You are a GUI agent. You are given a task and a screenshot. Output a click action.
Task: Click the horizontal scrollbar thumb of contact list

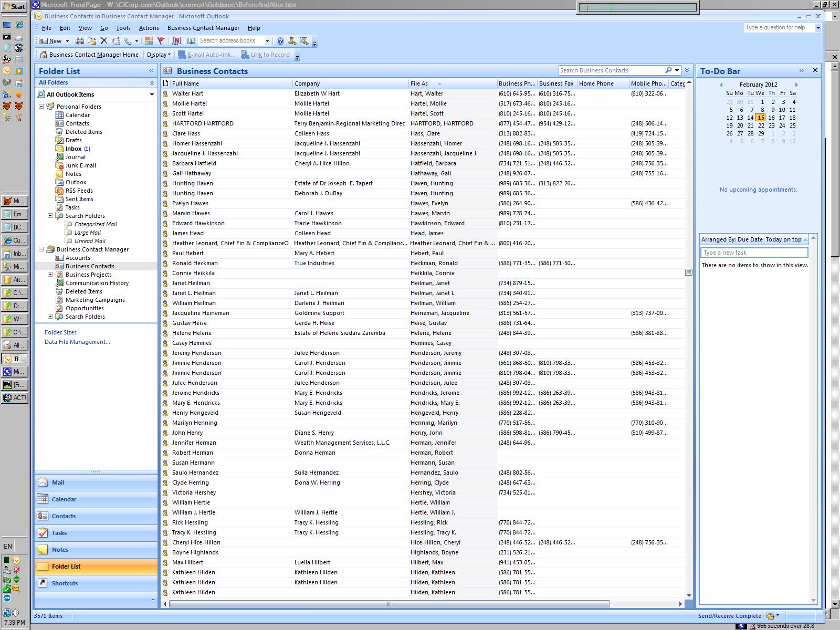coord(388,604)
